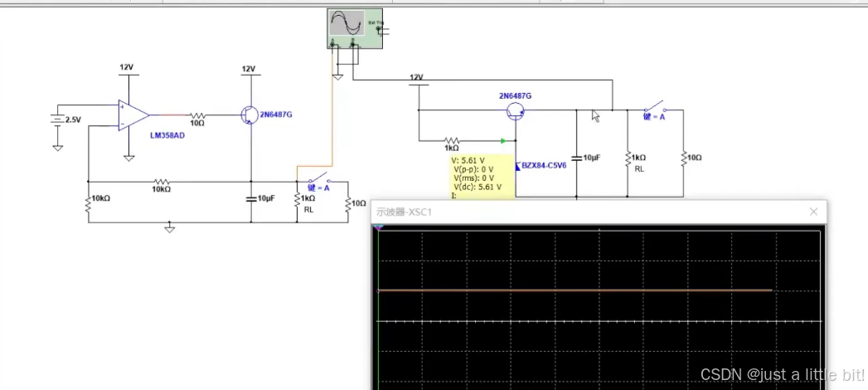
Task: Select the LM358AD op-amp symbol
Action: click(x=133, y=116)
